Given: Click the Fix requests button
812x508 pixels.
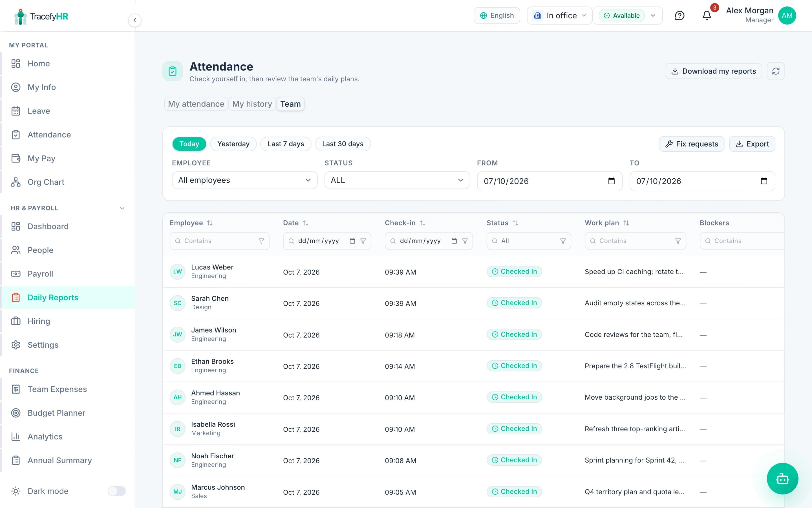Looking at the screenshot, I should tap(692, 144).
